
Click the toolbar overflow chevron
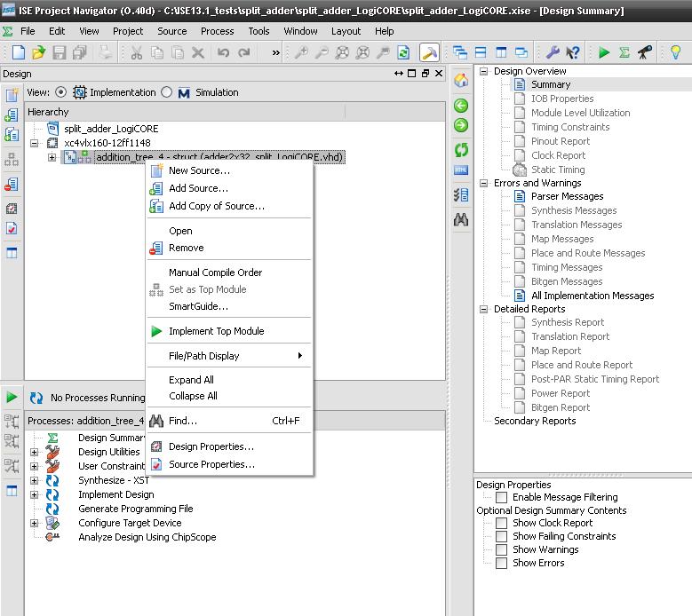click(276, 53)
